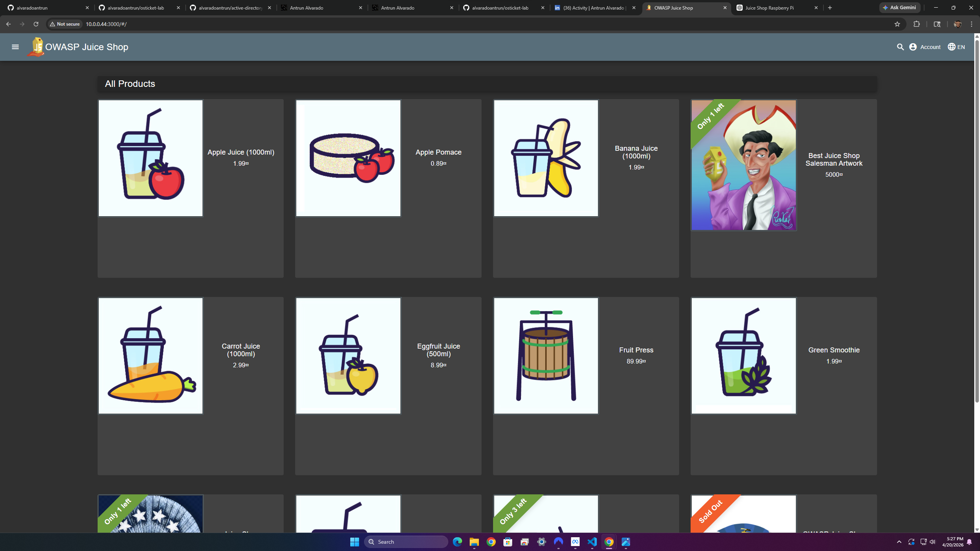Open the Carrot Juice product image
This screenshot has width=980, height=551.
click(150, 356)
